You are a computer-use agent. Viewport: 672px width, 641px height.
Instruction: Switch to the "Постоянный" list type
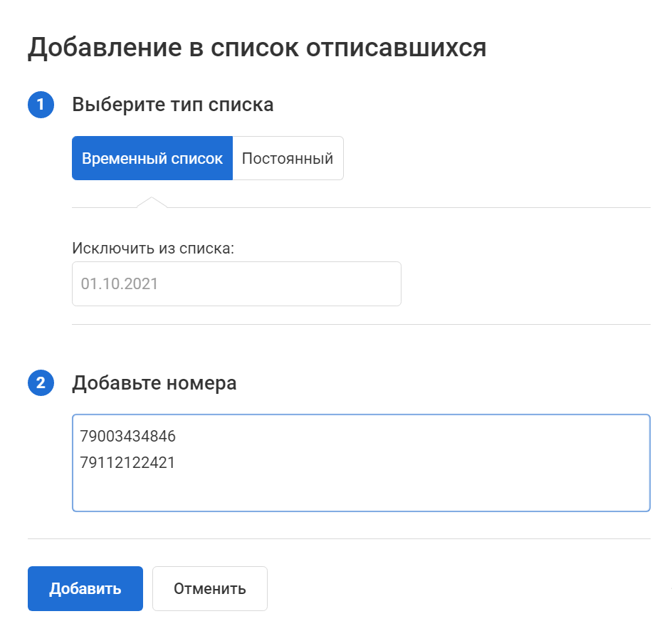pyautogui.click(x=288, y=158)
